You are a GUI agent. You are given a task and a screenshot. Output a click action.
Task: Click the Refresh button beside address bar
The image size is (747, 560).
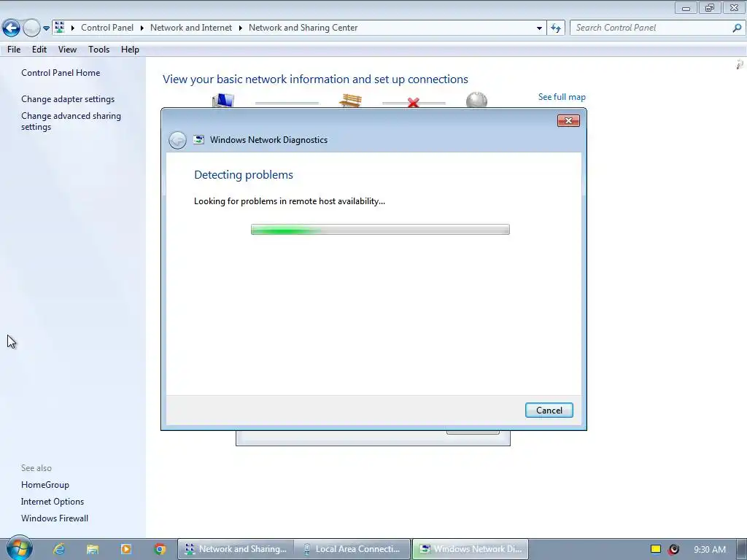555,28
